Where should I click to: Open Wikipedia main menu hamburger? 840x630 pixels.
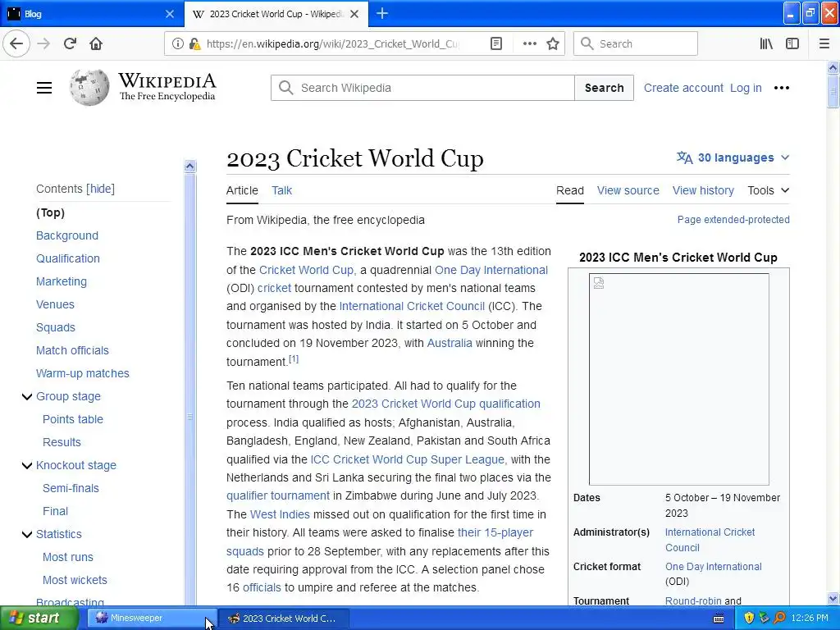pyautogui.click(x=44, y=88)
